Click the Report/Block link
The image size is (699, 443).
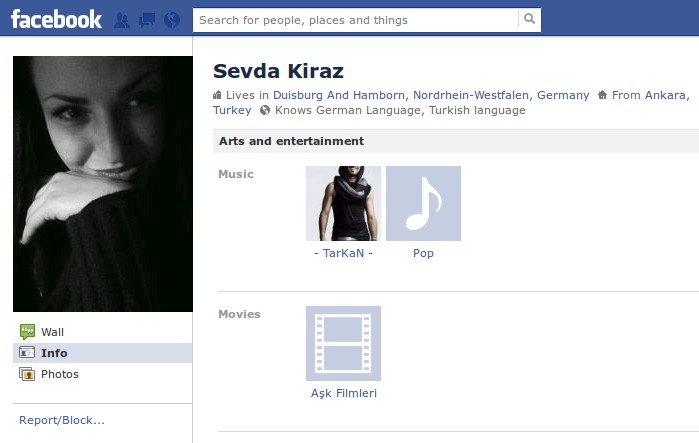click(x=62, y=420)
